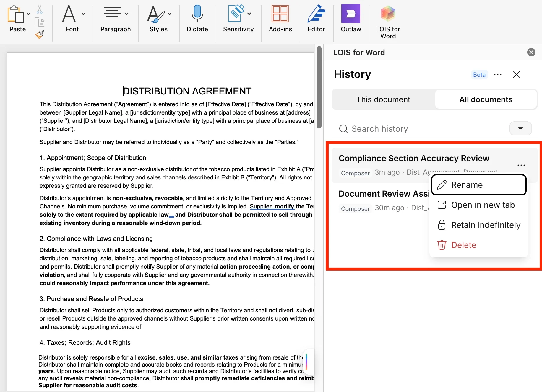542x392 pixels.
Task: Open the Outlaw purple icon
Action: [351, 14]
